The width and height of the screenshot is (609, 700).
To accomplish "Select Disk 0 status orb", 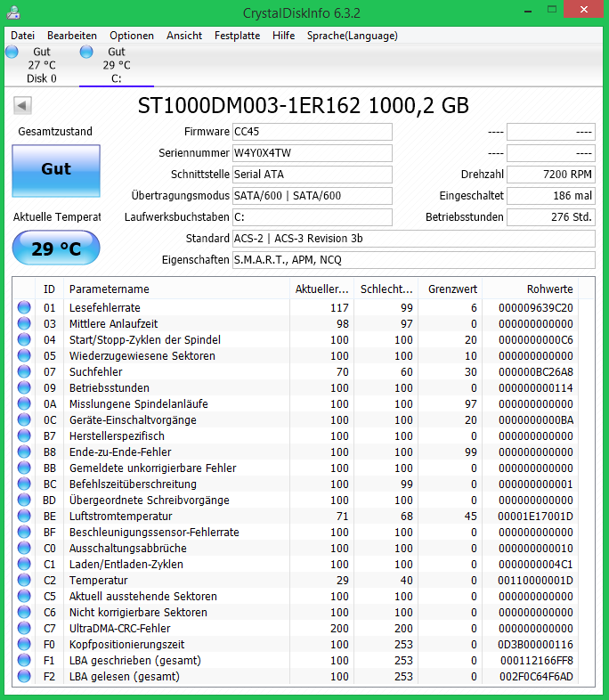I will pos(12,52).
